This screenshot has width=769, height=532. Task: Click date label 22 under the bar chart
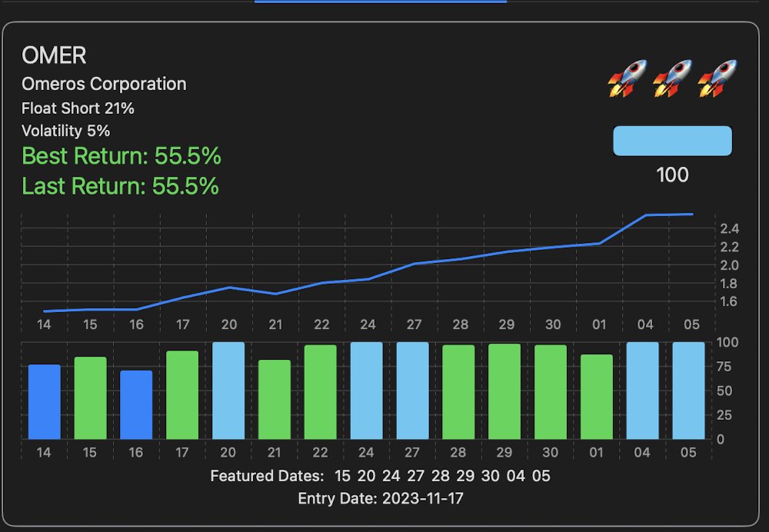[320, 452]
